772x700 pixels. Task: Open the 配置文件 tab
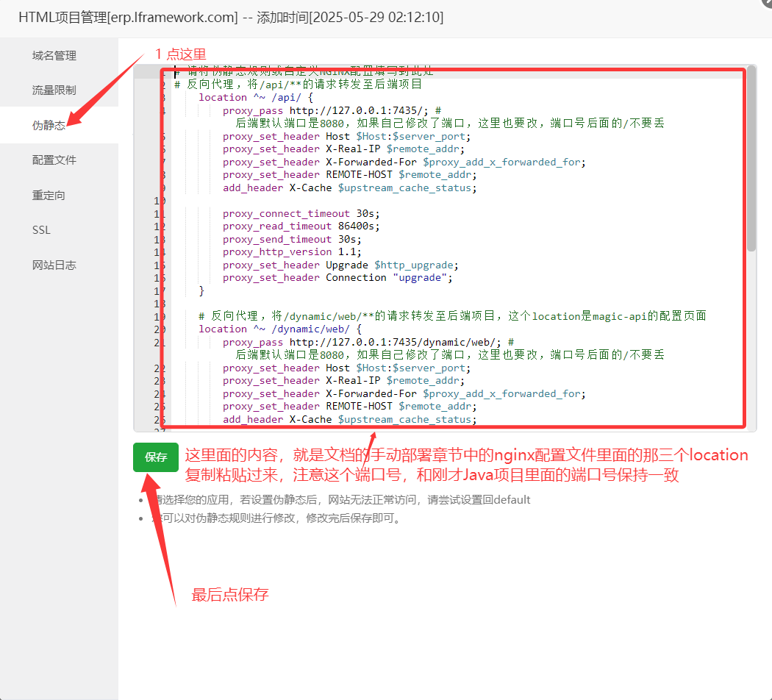click(54, 160)
